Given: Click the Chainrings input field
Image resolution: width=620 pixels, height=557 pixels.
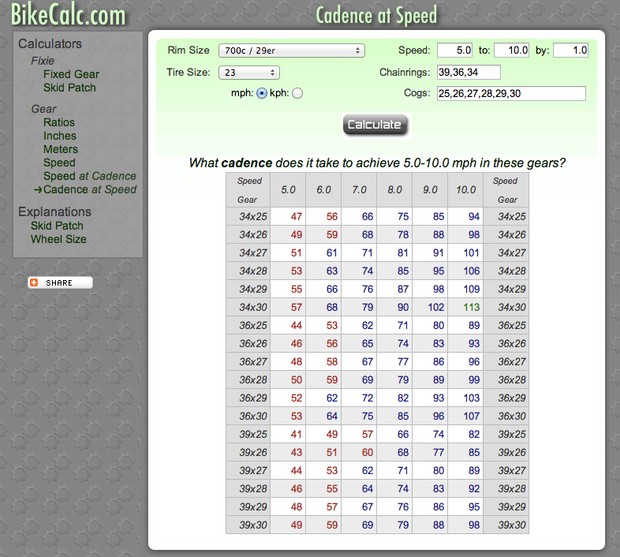Looking at the screenshot, I should click(x=469, y=72).
